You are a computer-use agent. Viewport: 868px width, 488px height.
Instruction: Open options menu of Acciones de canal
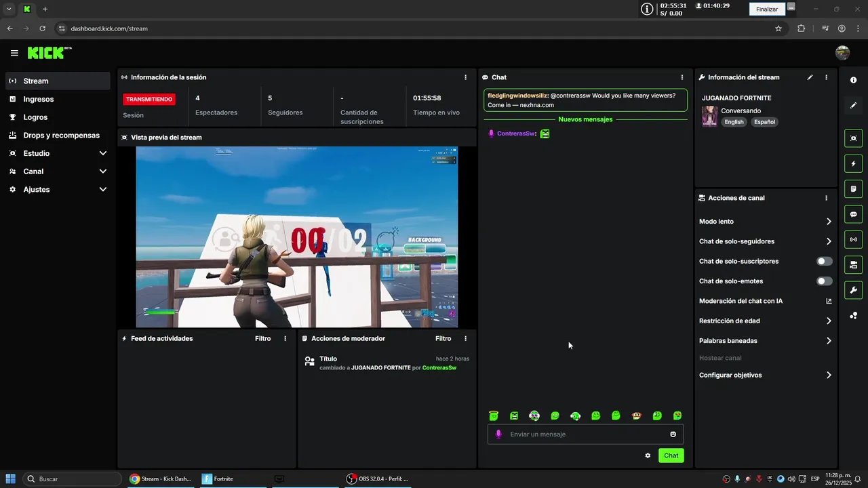pos(826,198)
